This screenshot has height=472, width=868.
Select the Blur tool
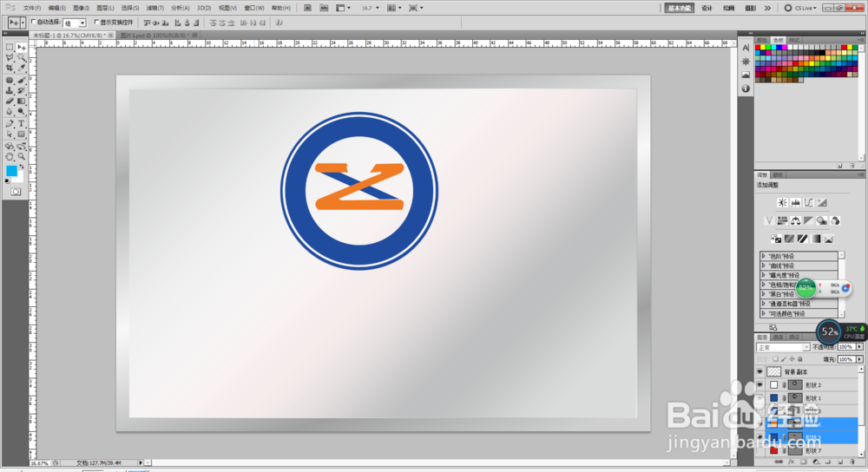point(10,112)
